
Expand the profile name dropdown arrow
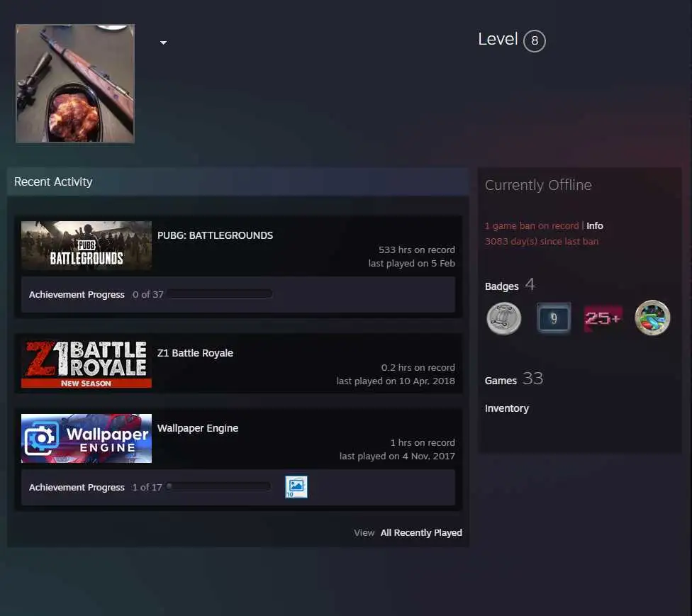pos(163,43)
